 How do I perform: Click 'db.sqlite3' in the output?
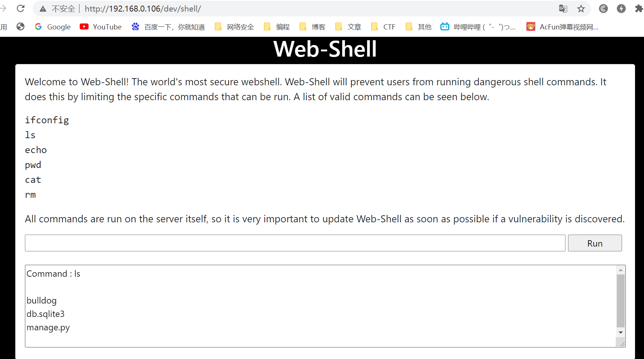[45, 314]
